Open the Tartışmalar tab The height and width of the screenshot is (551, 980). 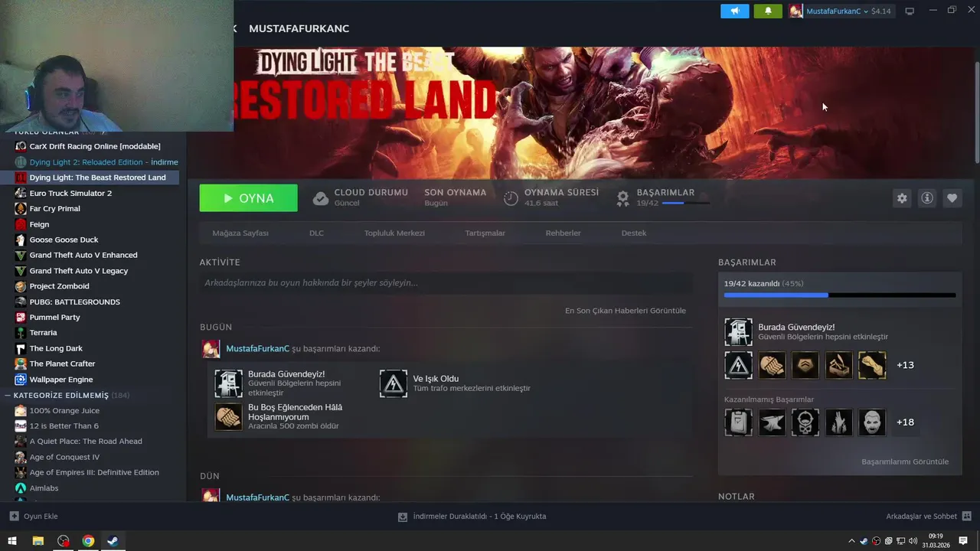(x=485, y=233)
